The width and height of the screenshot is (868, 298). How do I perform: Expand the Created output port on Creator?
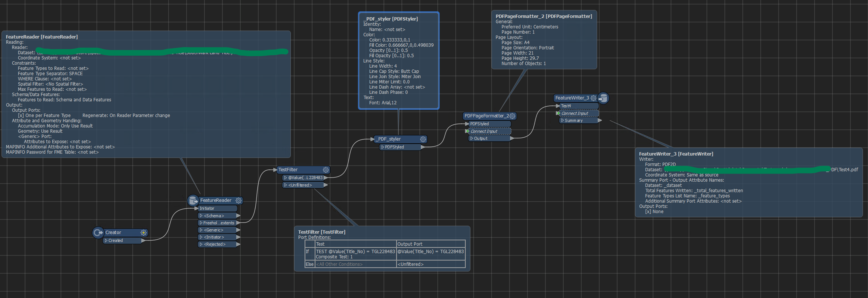click(x=106, y=241)
